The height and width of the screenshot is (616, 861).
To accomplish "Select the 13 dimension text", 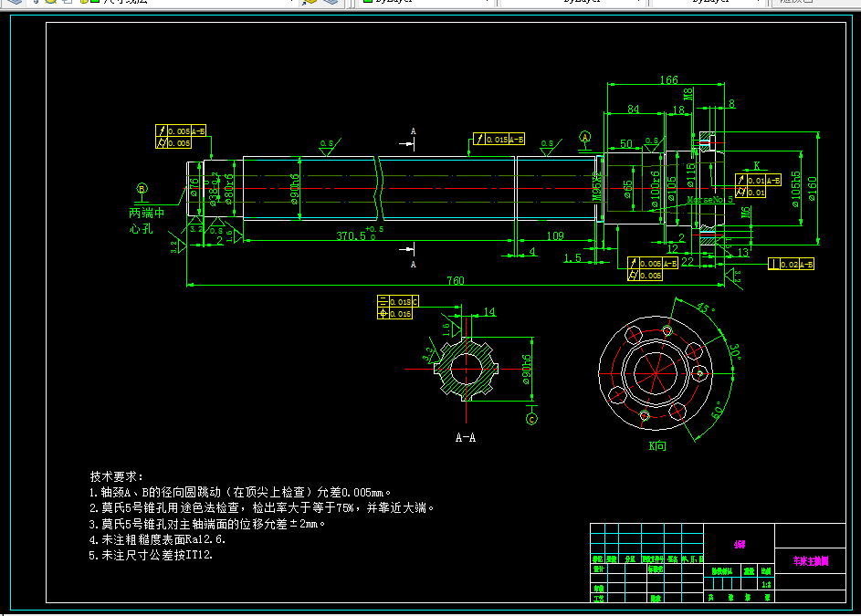I will point(743,253).
